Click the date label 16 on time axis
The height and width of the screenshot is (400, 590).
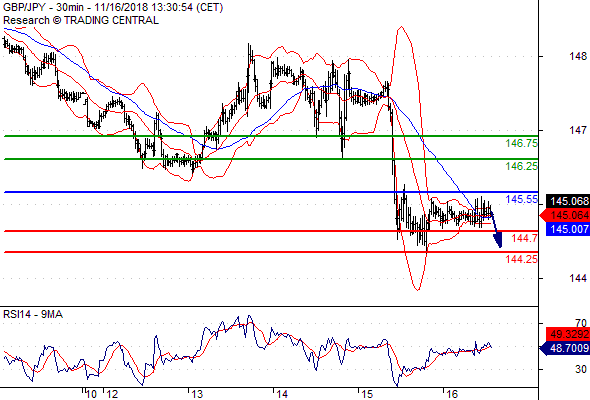[x=452, y=394]
